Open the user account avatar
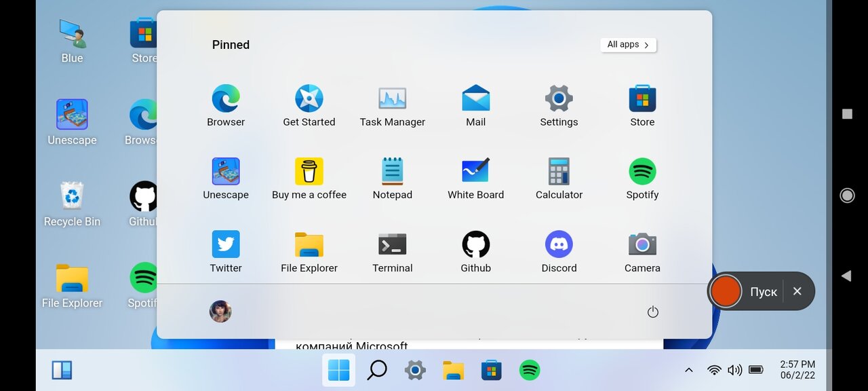The height and width of the screenshot is (391, 868). 220,312
